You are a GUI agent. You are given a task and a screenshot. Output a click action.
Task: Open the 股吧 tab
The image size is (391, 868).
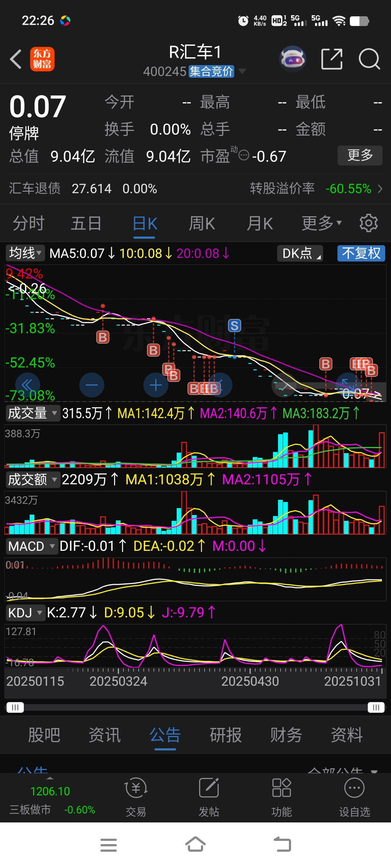pyautogui.click(x=44, y=735)
